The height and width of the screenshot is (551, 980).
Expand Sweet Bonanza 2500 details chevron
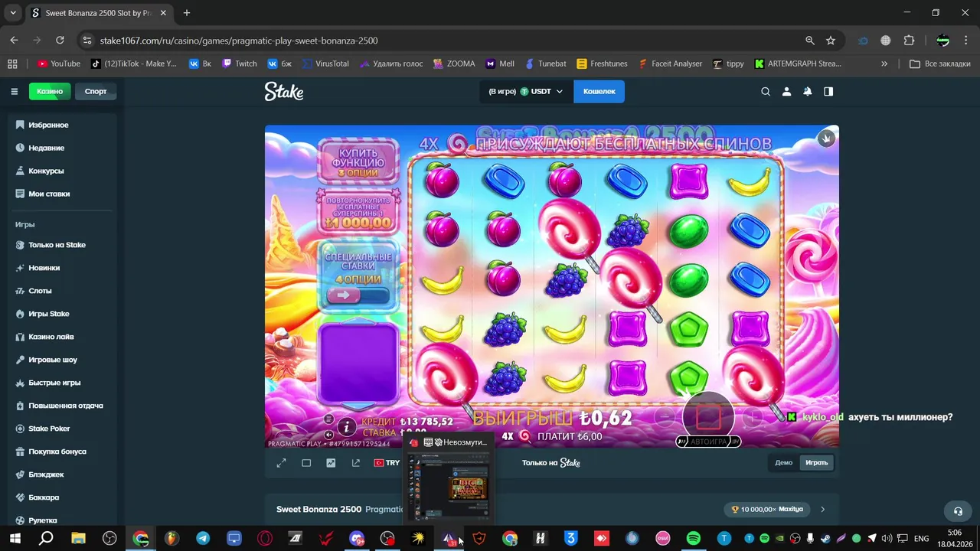[823, 509]
